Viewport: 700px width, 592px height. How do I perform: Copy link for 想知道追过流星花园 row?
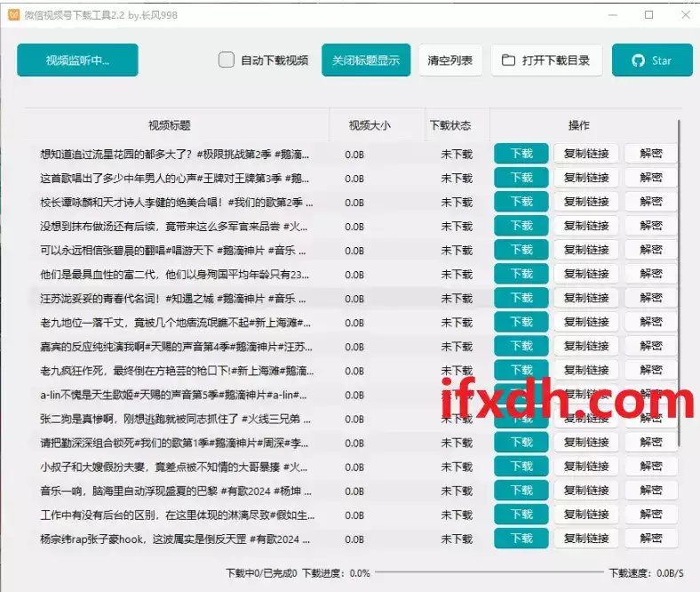coord(586,154)
